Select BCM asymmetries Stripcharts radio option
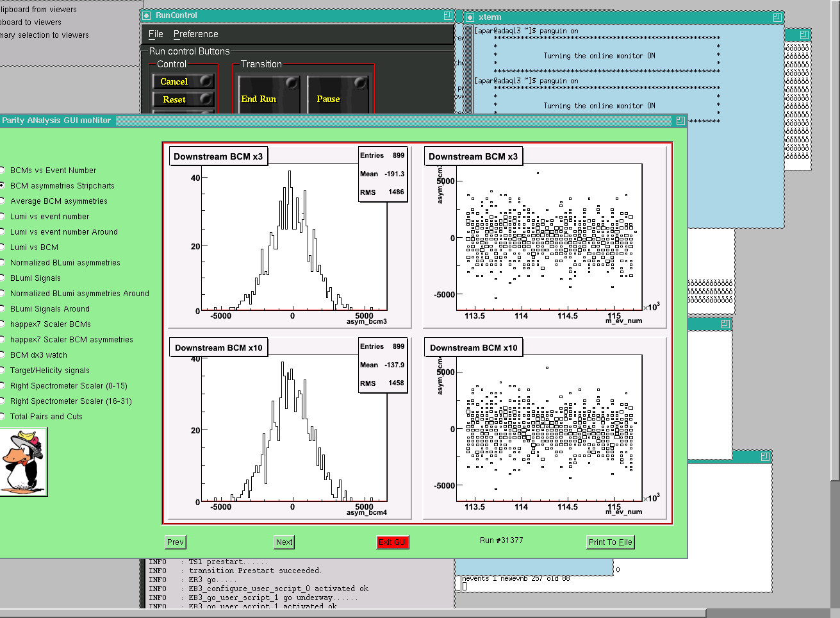Screen dimensions: 840x618 pos(57,186)
